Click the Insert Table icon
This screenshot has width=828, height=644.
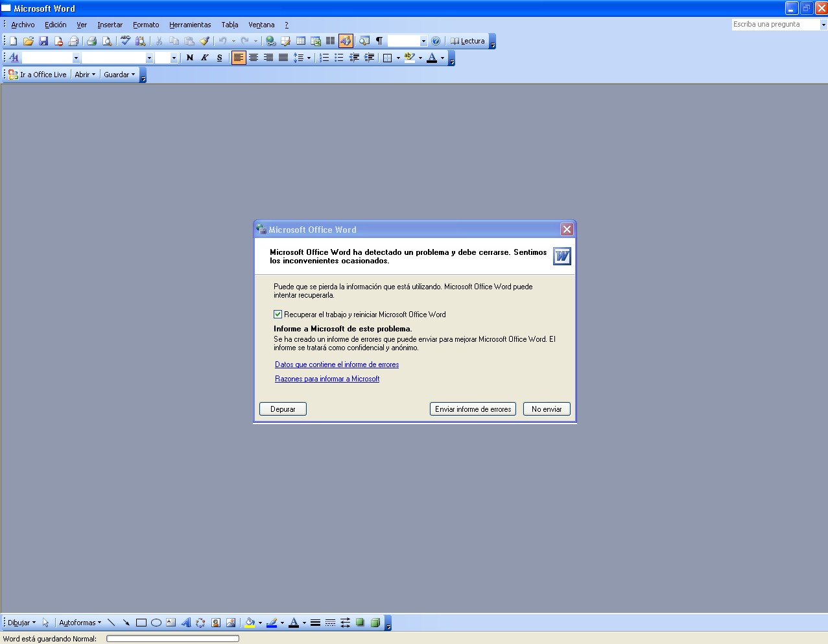pos(301,41)
